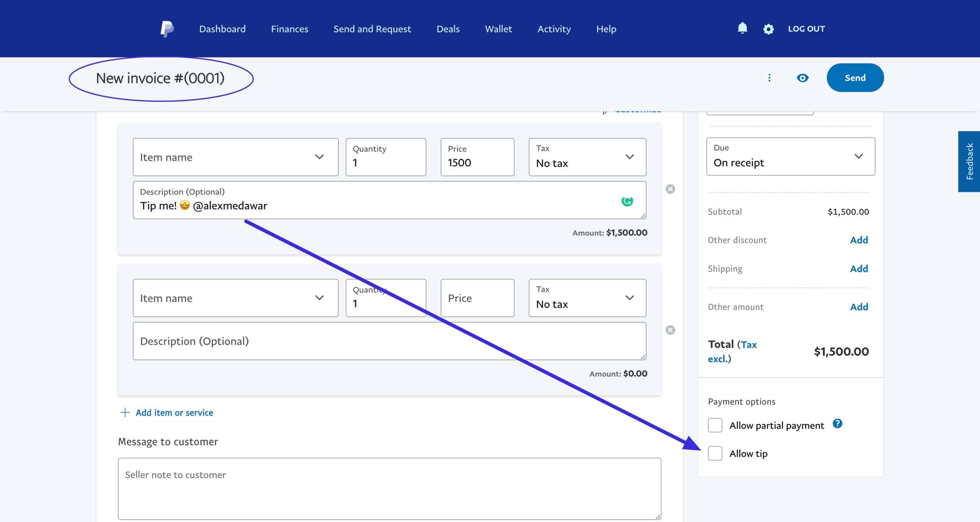Open the notifications bell
The height and width of the screenshot is (522, 980).
click(x=742, y=28)
